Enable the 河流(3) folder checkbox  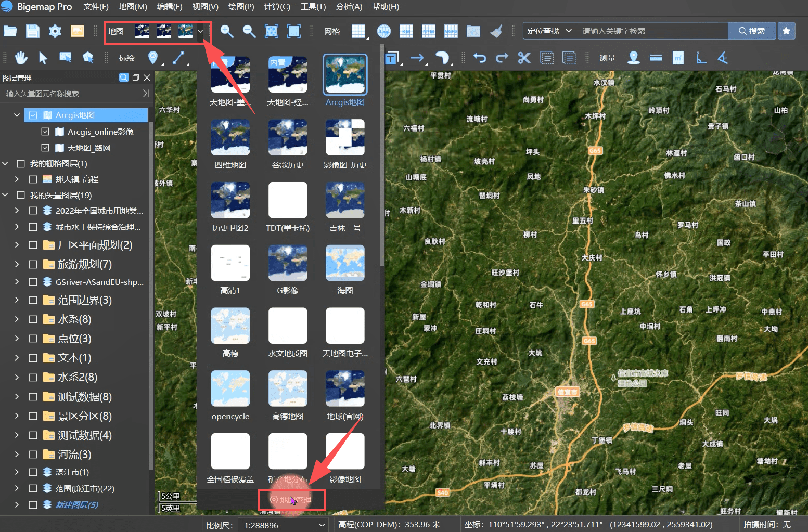pos(33,455)
